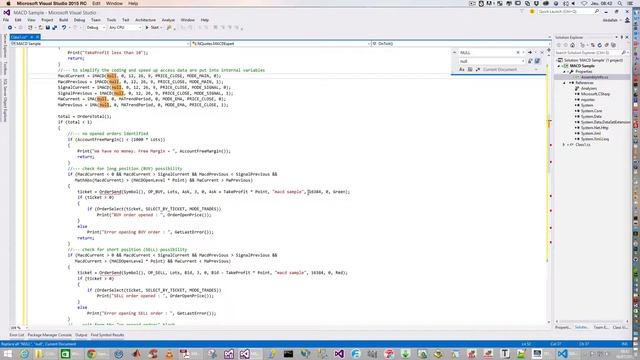Click the Find Next arrow icon
640x360 pixels.
530,53
